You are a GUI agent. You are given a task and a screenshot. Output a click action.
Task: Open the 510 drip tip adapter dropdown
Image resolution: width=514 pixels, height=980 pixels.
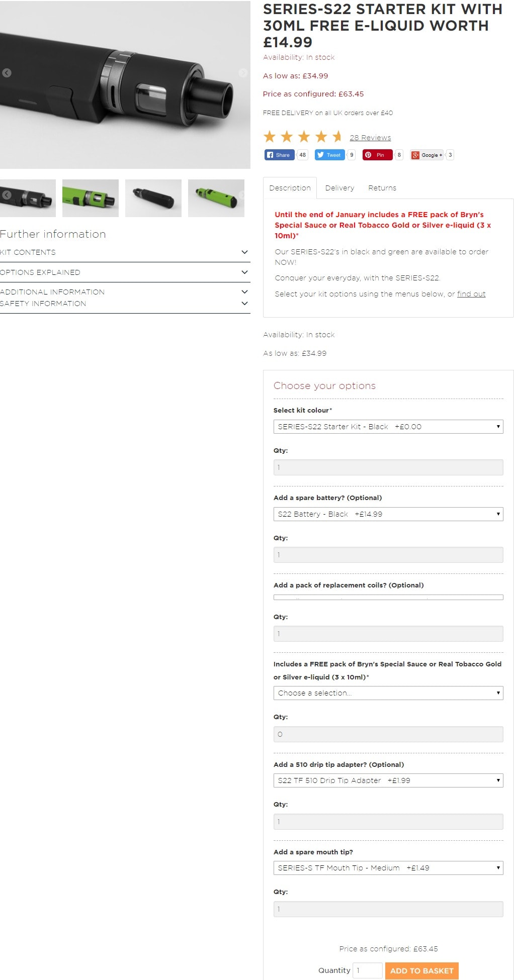tap(388, 780)
